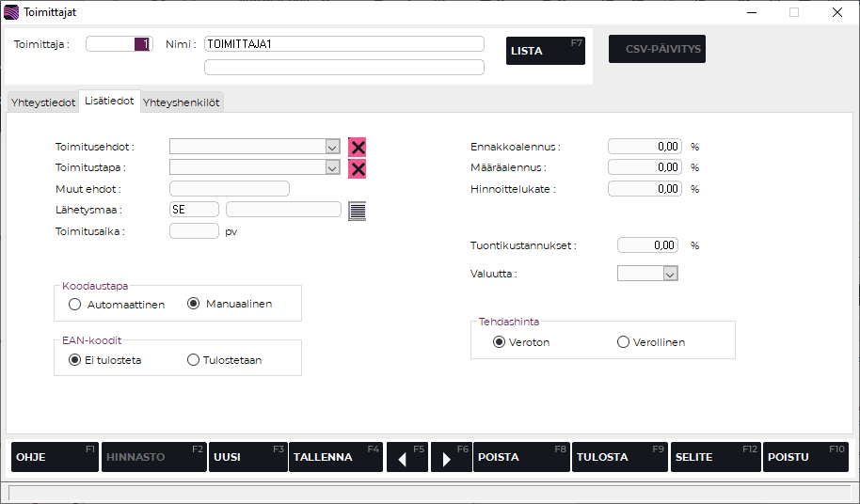Go to next supplier with right arrow

click(451, 457)
